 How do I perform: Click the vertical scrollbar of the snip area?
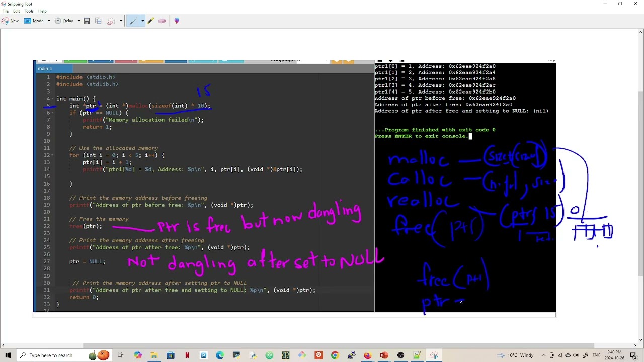point(640,184)
